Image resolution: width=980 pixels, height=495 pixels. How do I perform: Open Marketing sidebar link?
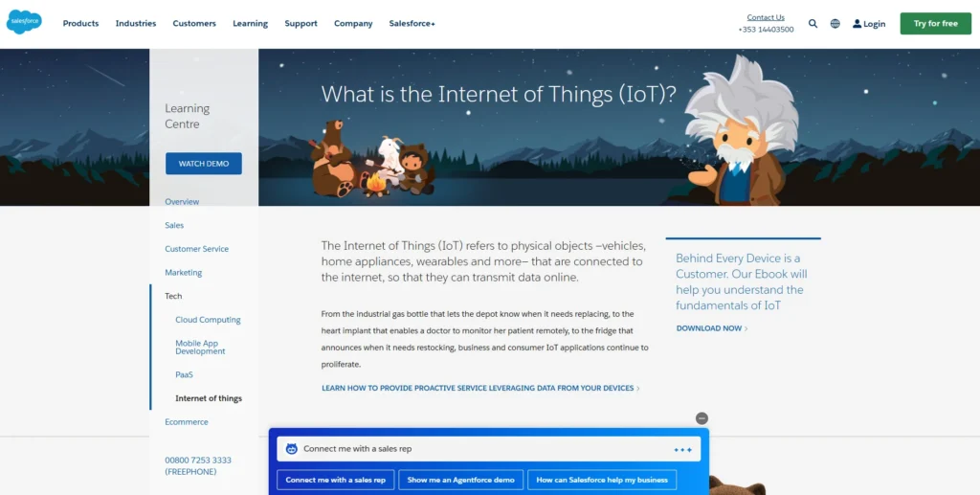point(183,273)
